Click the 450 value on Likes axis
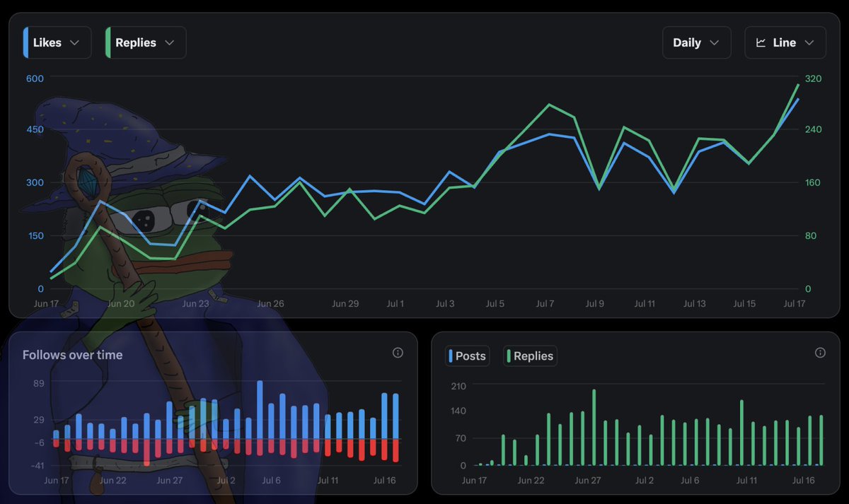 point(35,129)
